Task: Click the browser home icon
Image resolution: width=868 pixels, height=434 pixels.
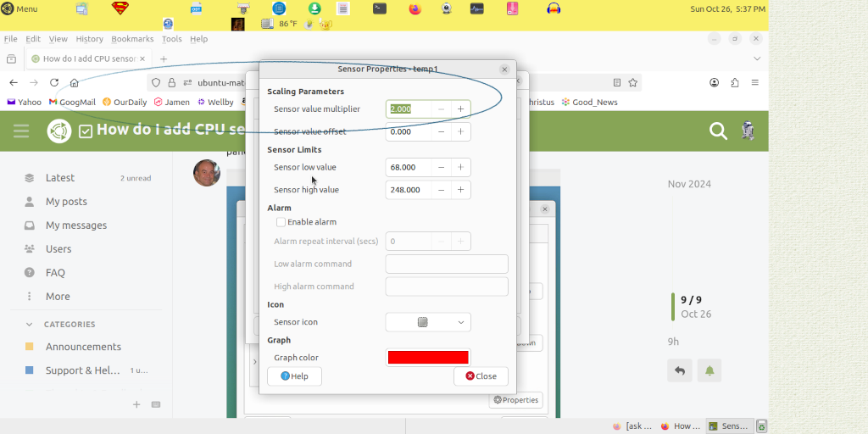Action: click(75, 82)
